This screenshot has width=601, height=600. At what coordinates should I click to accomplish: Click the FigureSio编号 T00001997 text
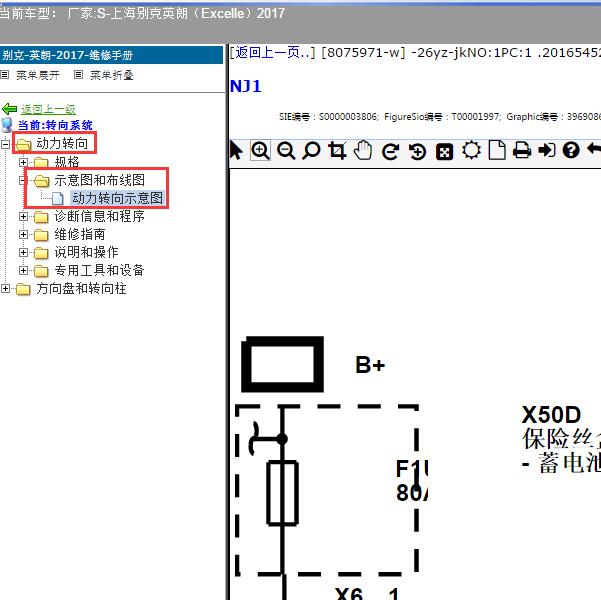[443, 117]
